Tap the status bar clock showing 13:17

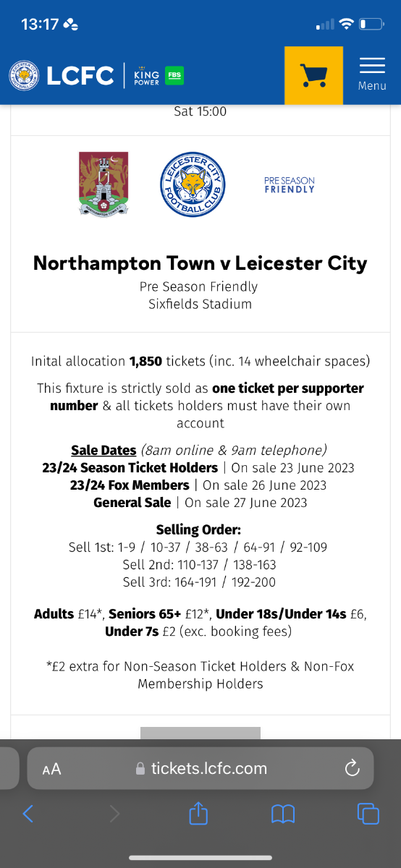tap(40, 25)
